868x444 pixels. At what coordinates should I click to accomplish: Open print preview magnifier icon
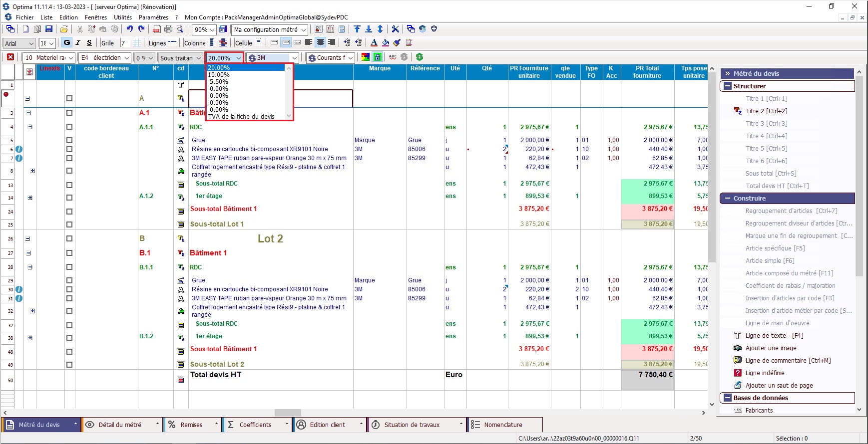(x=180, y=29)
